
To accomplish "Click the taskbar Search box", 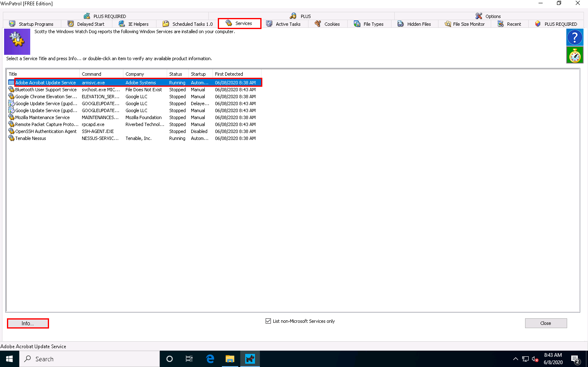I will pos(89,359).
